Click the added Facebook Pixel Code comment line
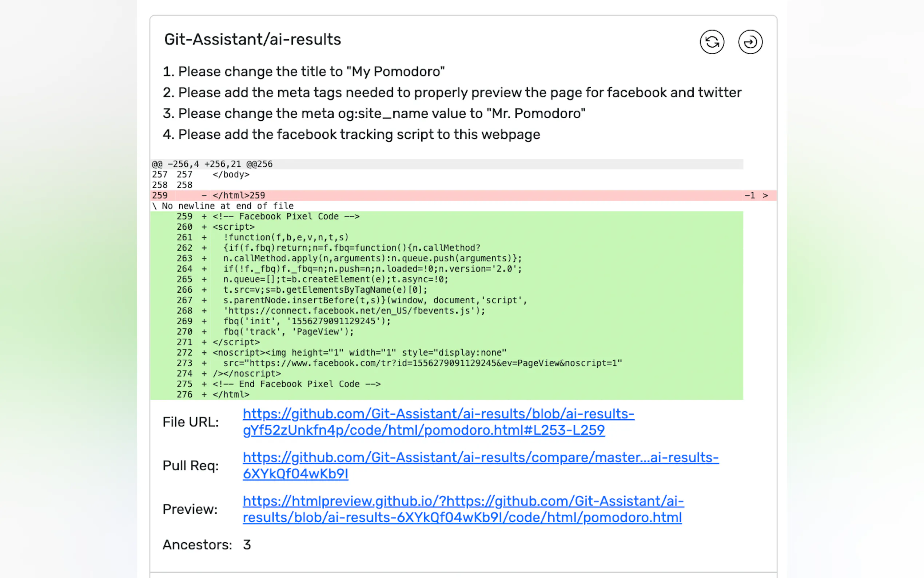The height and width of the screenshot is (578, 924). (286, 217)
